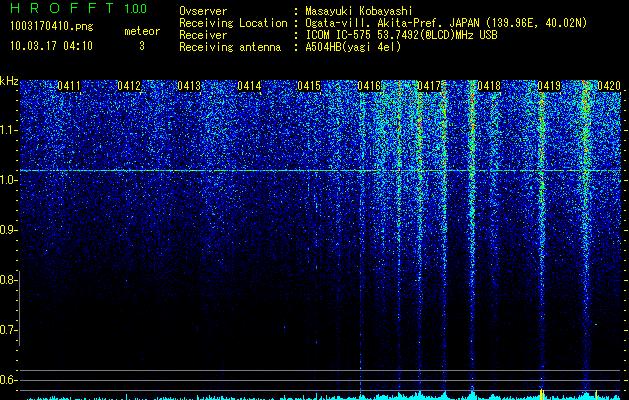Click time marker 0411
This screenshot has height=400, width=629.
tap(69, 86)
